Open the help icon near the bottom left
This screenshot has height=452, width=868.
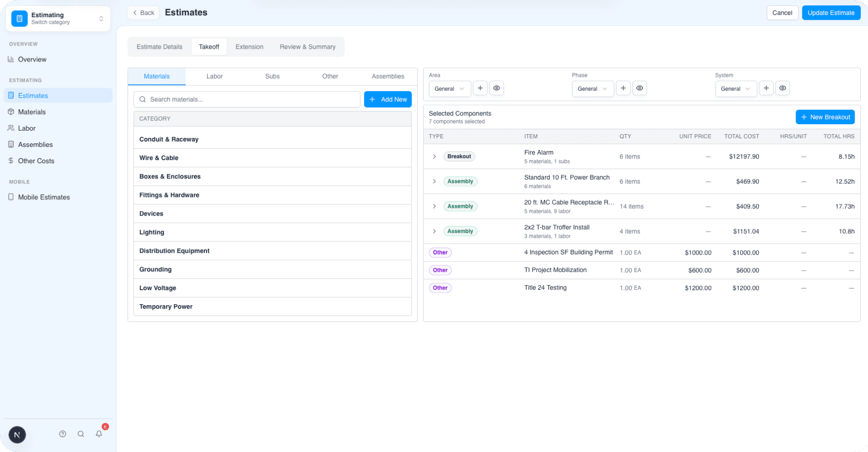tap(62, 434)
